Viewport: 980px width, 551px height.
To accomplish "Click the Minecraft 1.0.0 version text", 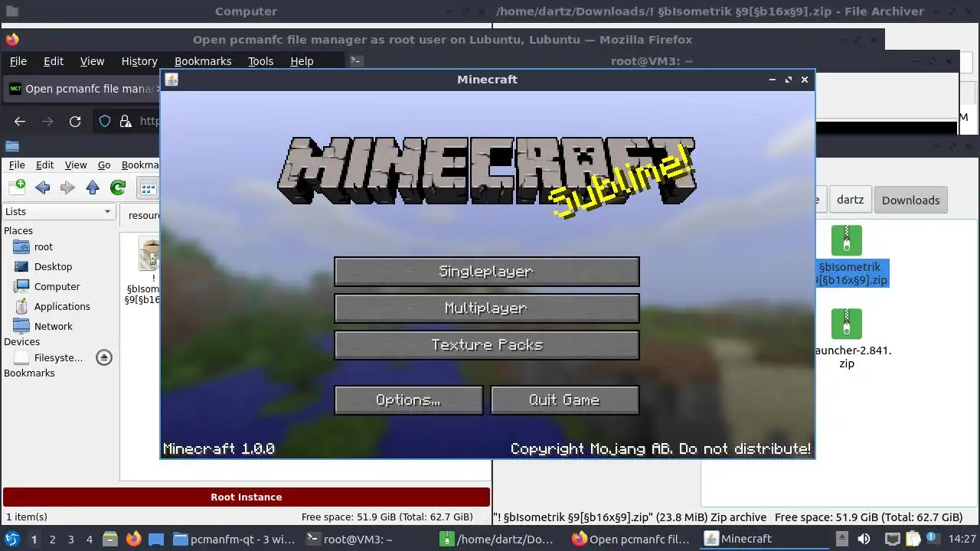I will pos(219,448).
